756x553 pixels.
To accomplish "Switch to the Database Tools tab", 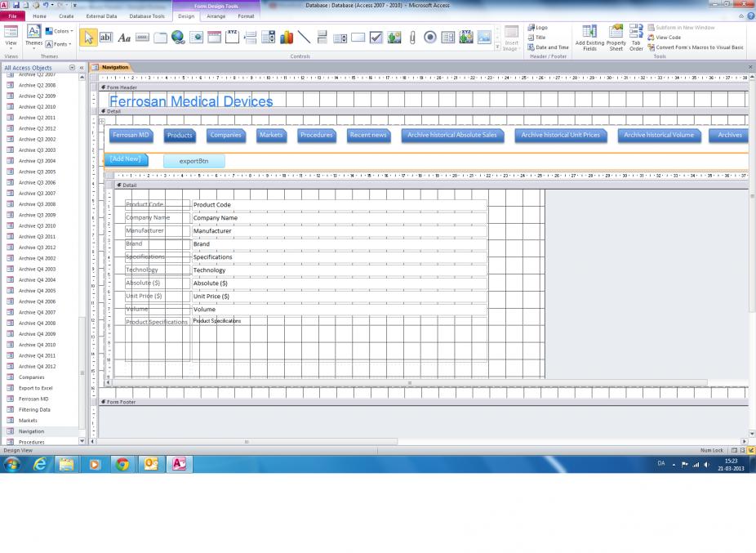I will pos(147,16).
